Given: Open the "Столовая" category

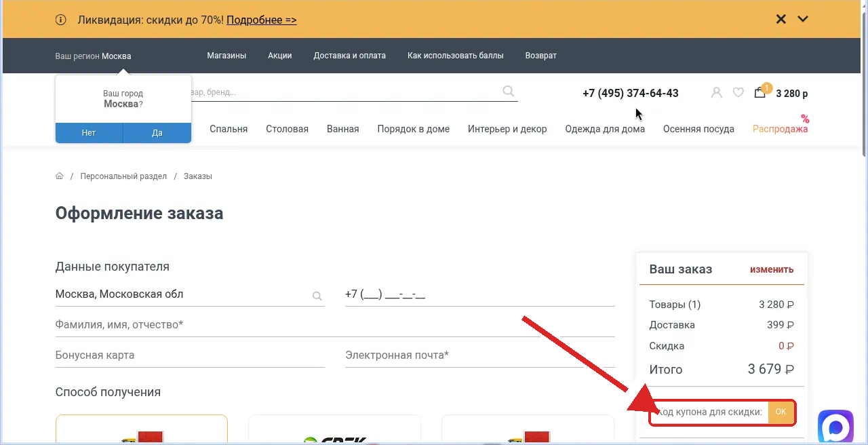Looking at the screenshot, I should point(287,129).
